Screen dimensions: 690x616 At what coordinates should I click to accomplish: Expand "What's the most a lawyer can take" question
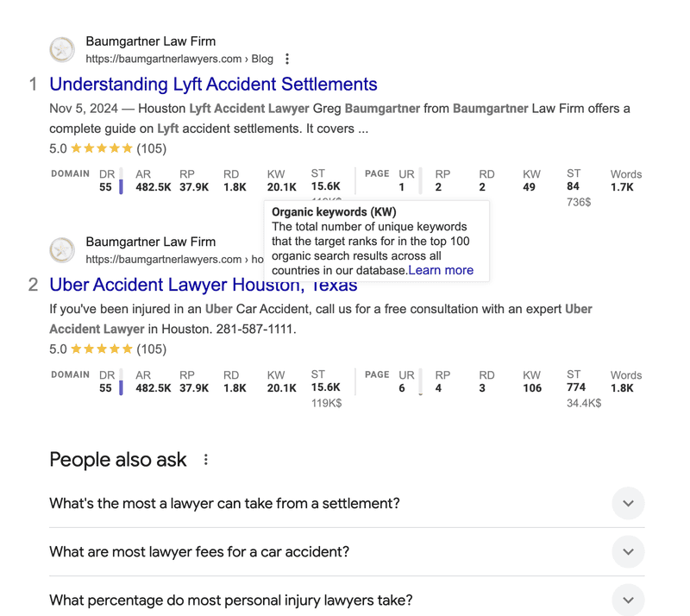(628, 503)
